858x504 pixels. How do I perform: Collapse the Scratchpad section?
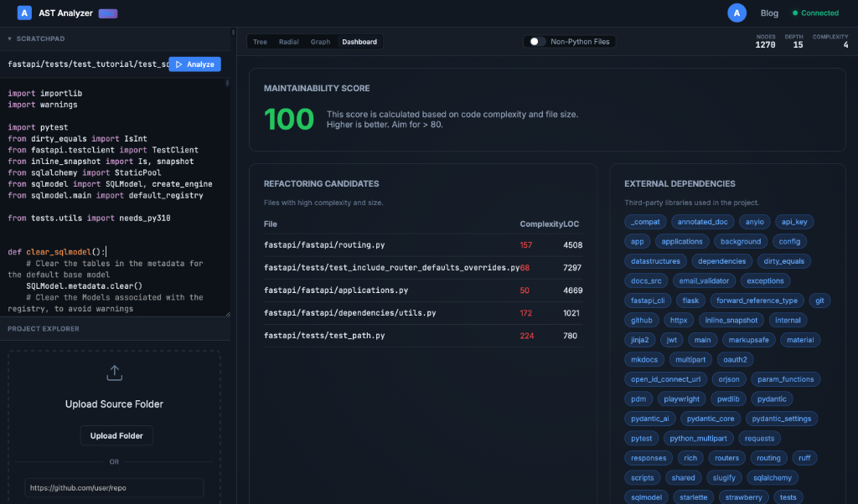coord(8,39)
